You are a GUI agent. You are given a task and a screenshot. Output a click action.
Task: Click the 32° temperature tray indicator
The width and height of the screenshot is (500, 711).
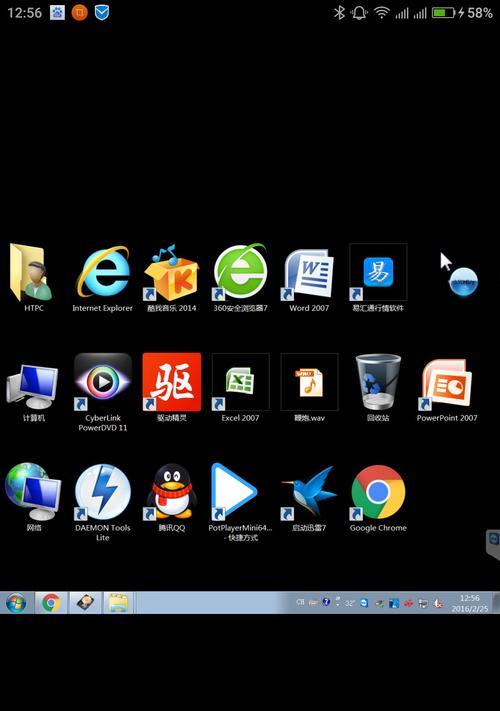tap(350, 604)
